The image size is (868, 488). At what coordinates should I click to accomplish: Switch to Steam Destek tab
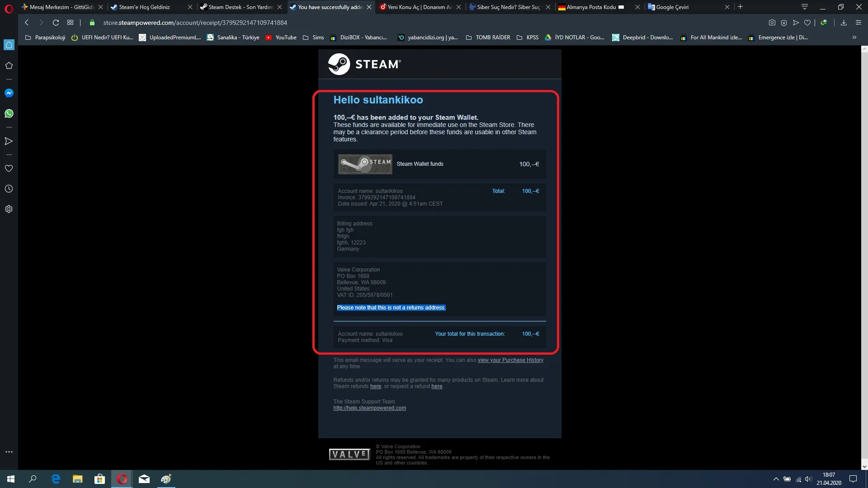point(241,7)
